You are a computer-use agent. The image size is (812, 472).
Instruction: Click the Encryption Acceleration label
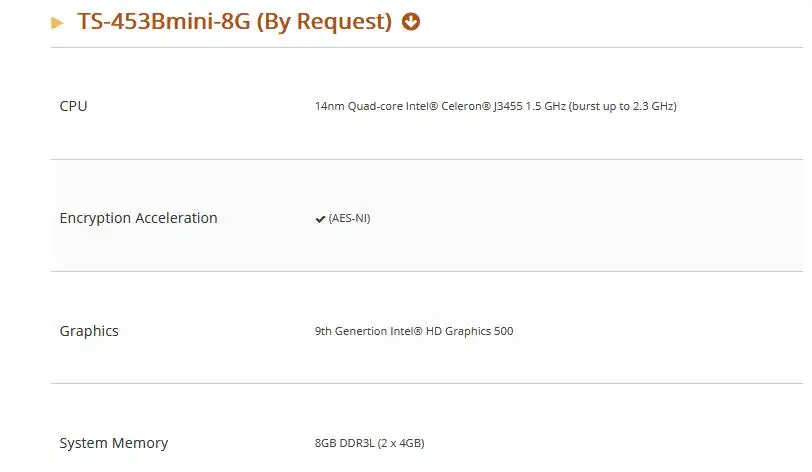(x=138, y=218)
